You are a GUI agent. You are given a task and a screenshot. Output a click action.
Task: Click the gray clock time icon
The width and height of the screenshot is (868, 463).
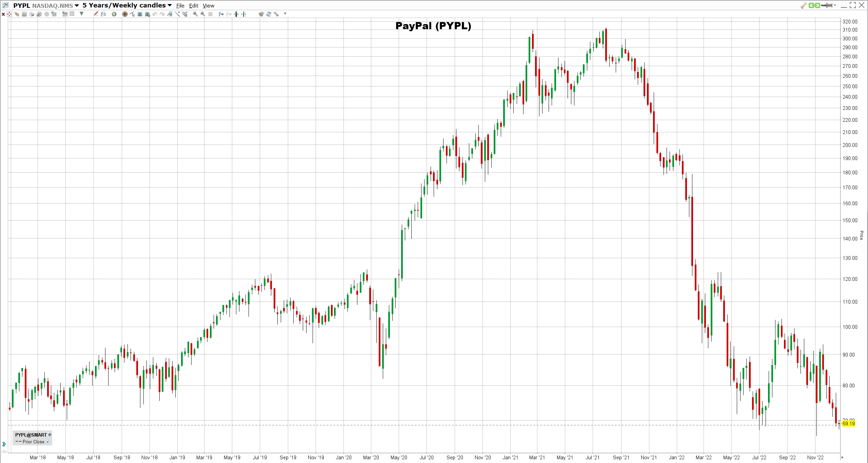pos(46,14)
